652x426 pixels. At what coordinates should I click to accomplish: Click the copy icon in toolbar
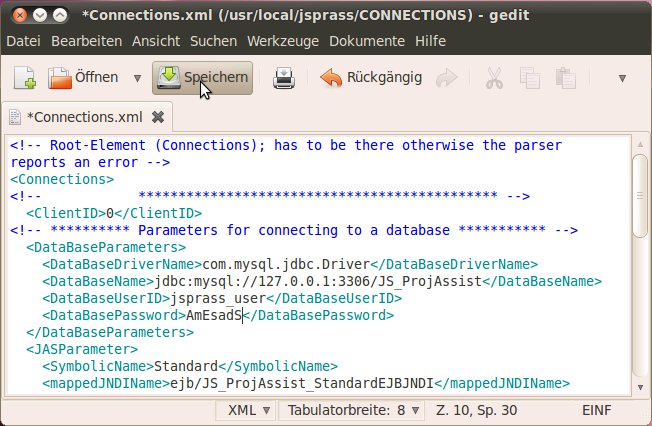coord(531,78)
